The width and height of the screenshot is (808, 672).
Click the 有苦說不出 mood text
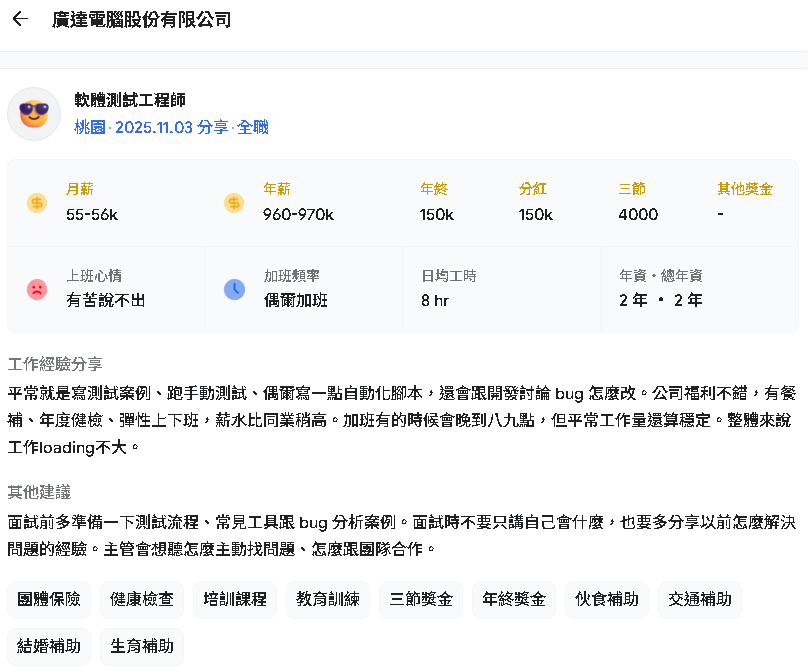pyautogui.click(x=106, y=300)
